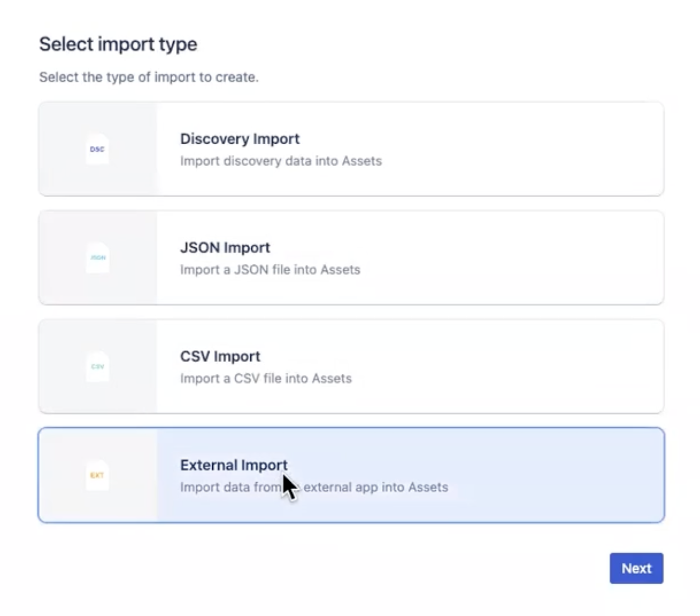Select the External Import title
Viewport: 700px width, 616px height.
pyautogui.click(x=234, y=465)
